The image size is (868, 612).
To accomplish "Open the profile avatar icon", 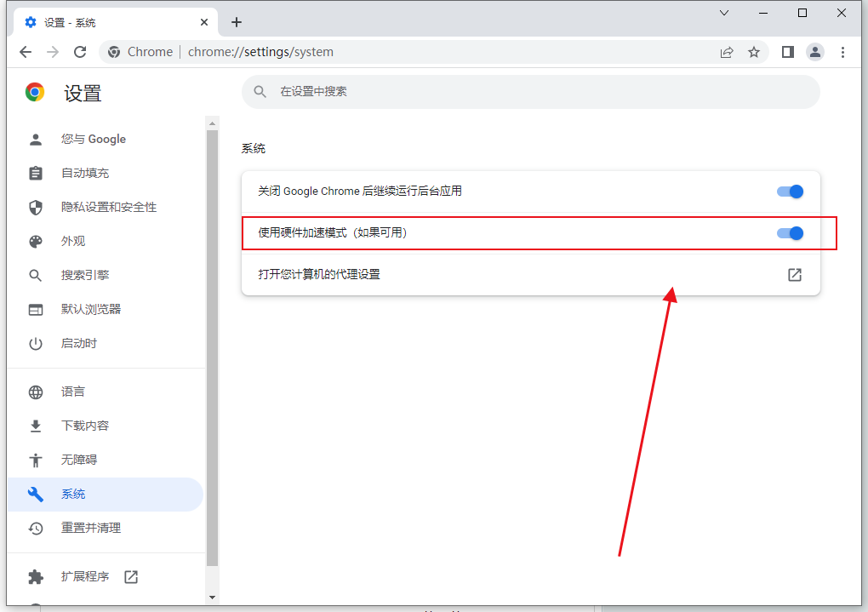I will pos(815,52).
